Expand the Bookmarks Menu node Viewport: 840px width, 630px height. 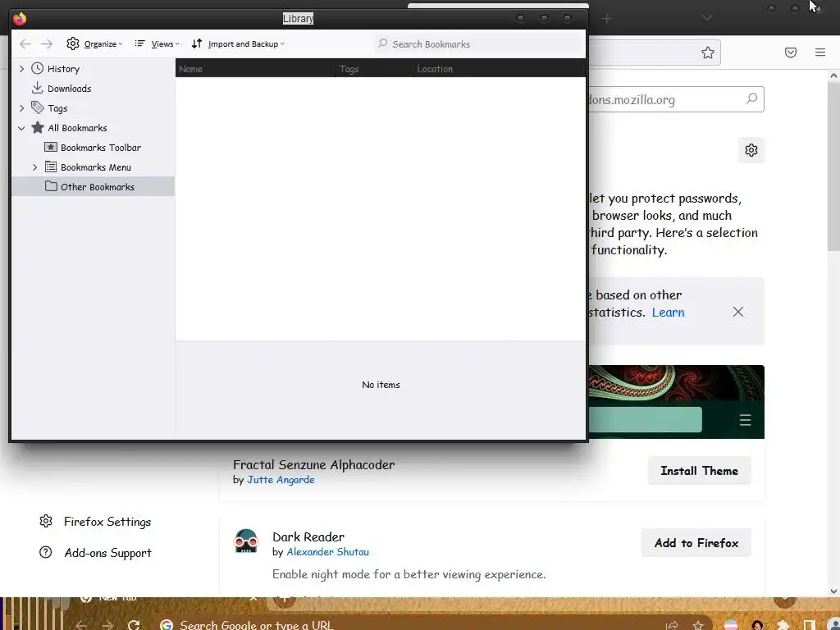click(x=34, y=167)
